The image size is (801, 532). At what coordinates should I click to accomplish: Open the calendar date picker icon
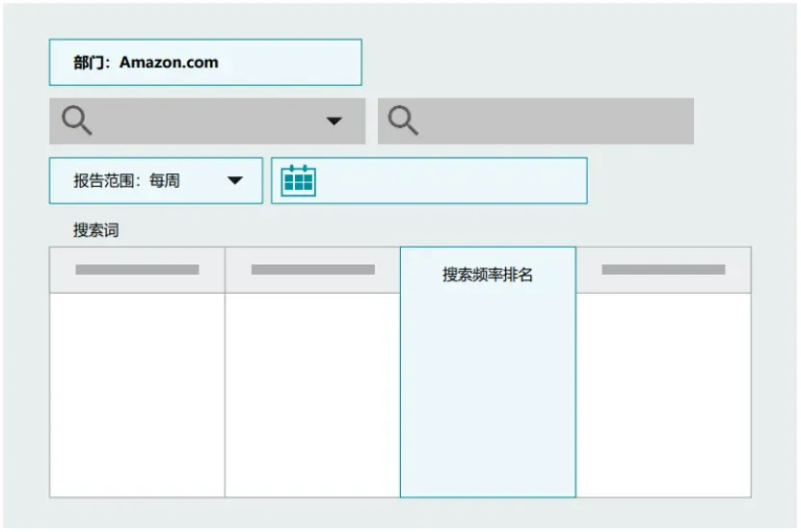pos(299,180)
